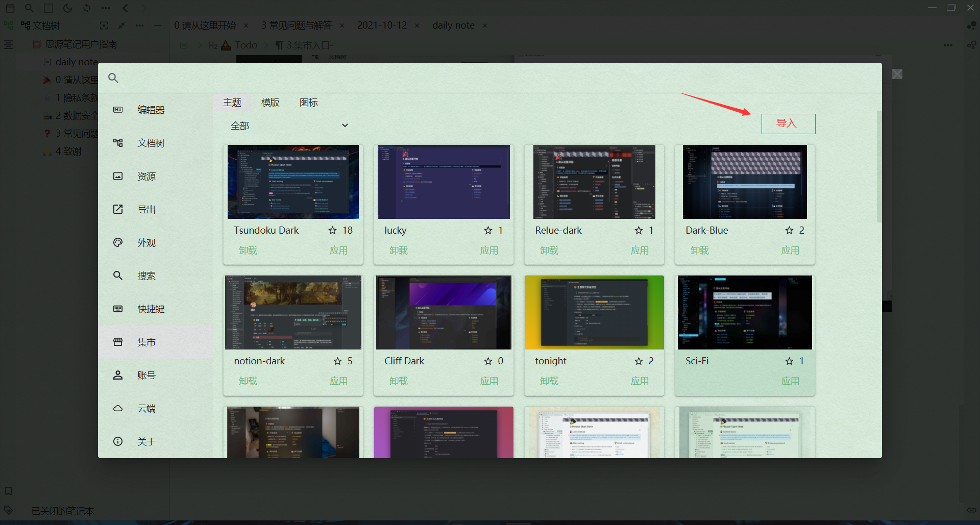Image resolution: width=980 pixels, height=525 pixels.
Task: Star the Tsundoku Dark theme
Action: coord(333,231)
